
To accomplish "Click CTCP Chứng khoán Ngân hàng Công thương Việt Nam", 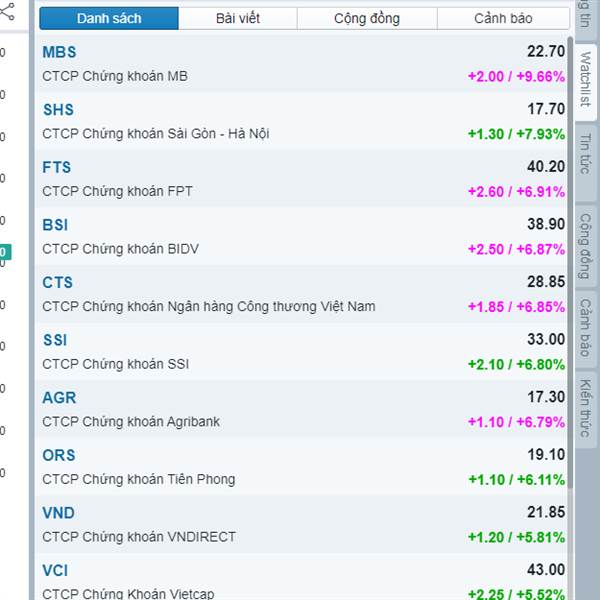I will 209,307.
